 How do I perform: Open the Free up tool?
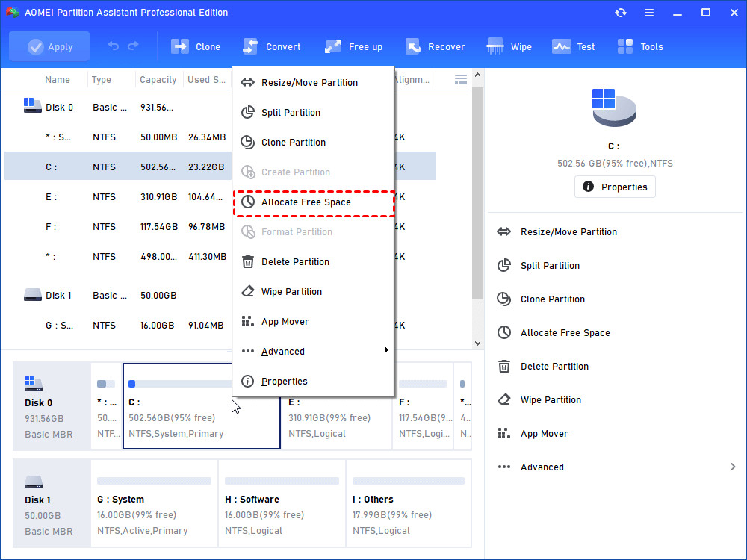tap(353, 46)
